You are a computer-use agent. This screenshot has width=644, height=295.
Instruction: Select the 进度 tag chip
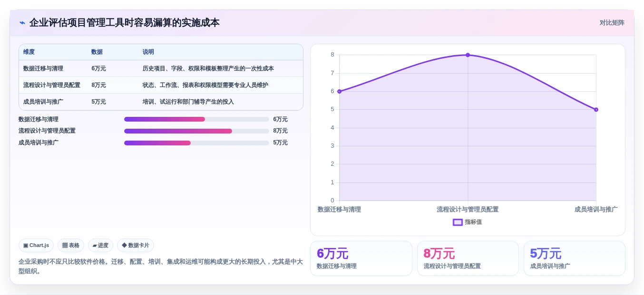(100, 245)
